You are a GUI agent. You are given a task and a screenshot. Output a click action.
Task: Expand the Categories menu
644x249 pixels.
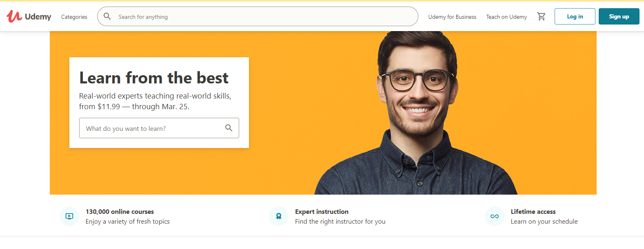(74, 17)
